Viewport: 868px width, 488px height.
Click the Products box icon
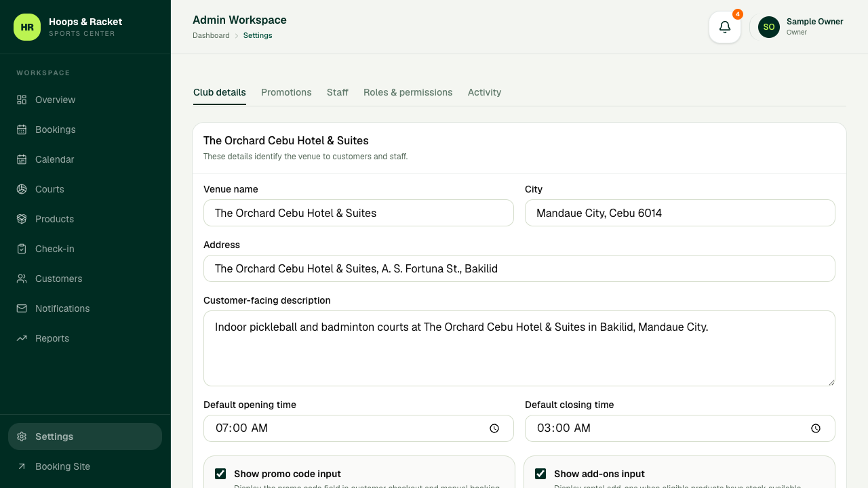22,219
